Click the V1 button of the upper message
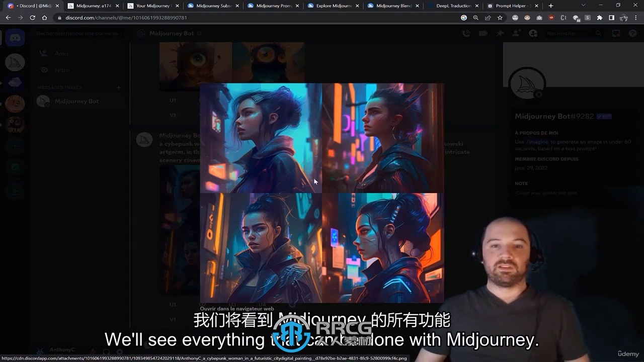644x362 pixels. click(x=173, y=115)
